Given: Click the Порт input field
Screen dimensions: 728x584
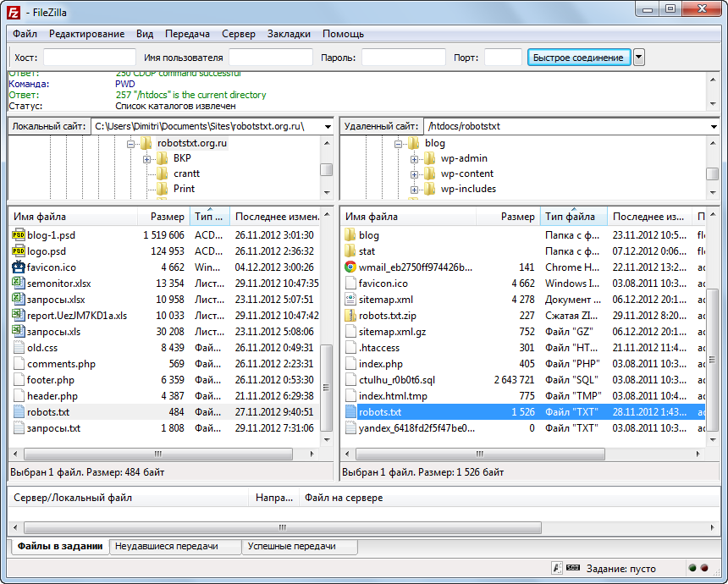Looking at the screenshot, I should [503, 58].
